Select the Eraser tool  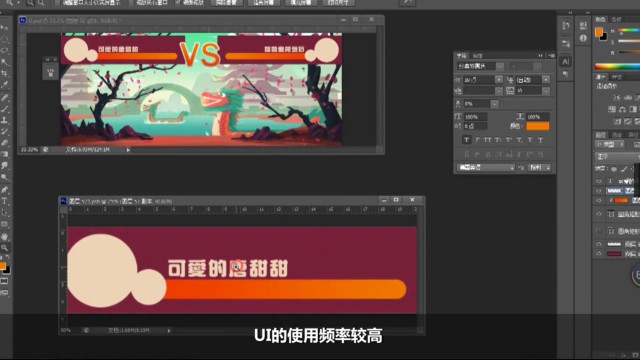4,143
